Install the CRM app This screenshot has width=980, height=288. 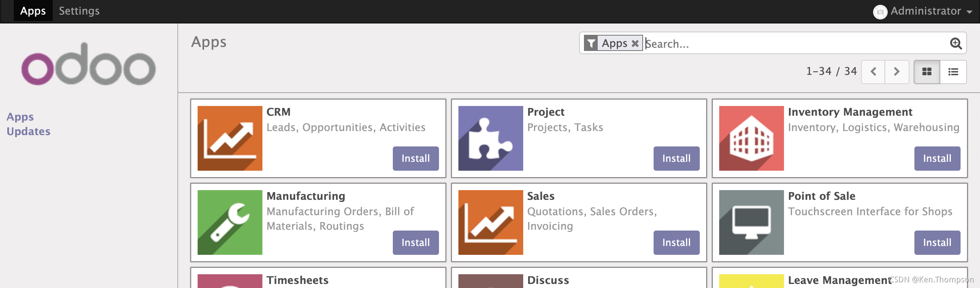pos(415,158)
